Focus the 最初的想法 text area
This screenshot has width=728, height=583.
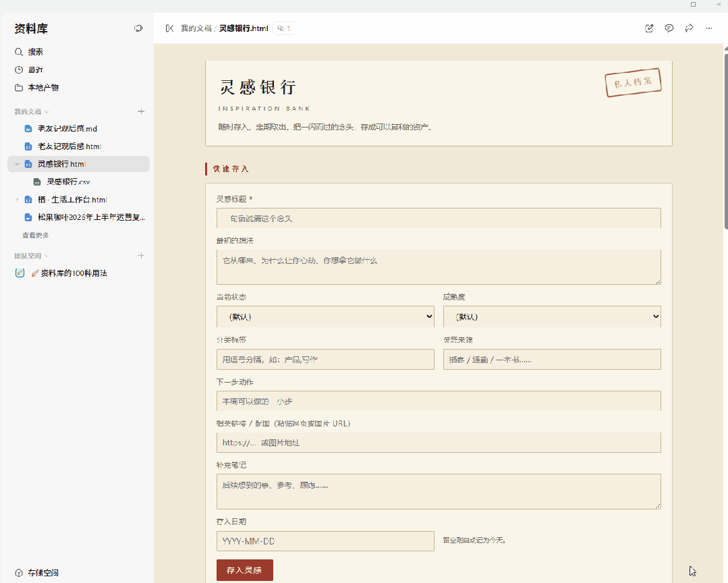click(x=439, y=267)
